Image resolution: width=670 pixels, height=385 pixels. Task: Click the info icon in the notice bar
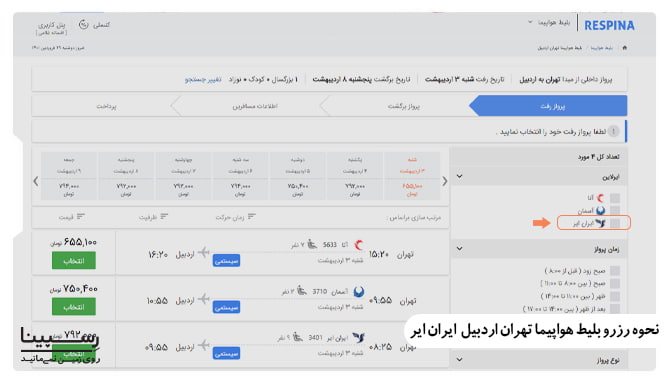(614, 131)
